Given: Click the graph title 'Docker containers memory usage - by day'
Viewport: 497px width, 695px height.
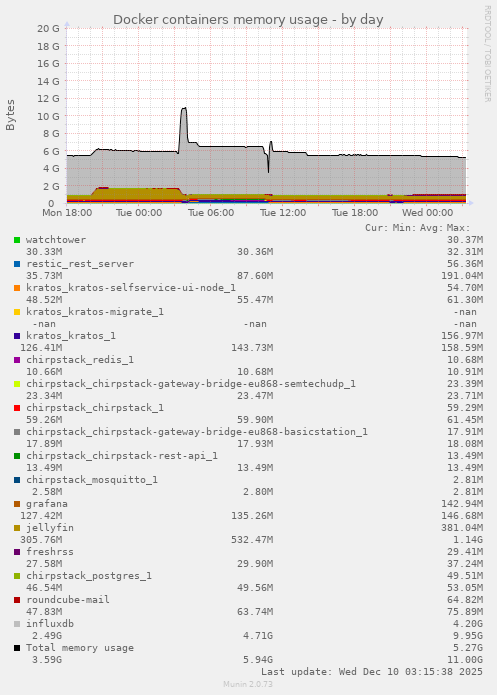Looking at the screenshot, I should click(248, 20).
